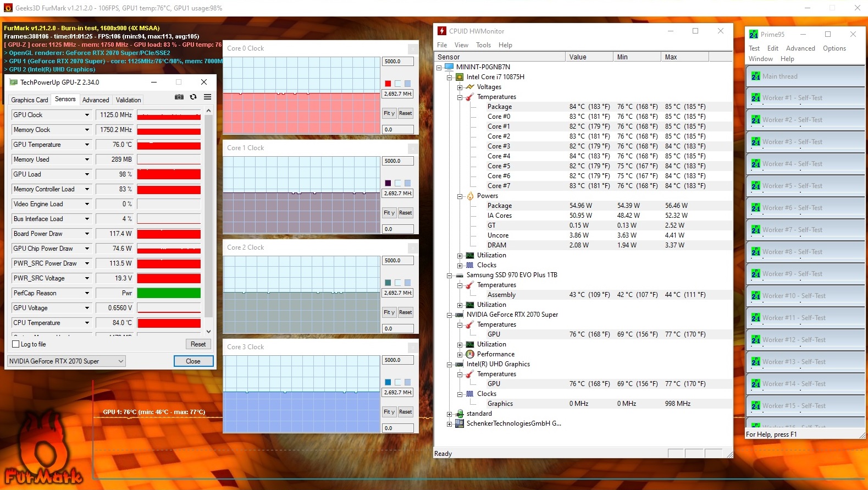Open the HWMonitor File menu

pyautogui.click(x=442, y=45)
